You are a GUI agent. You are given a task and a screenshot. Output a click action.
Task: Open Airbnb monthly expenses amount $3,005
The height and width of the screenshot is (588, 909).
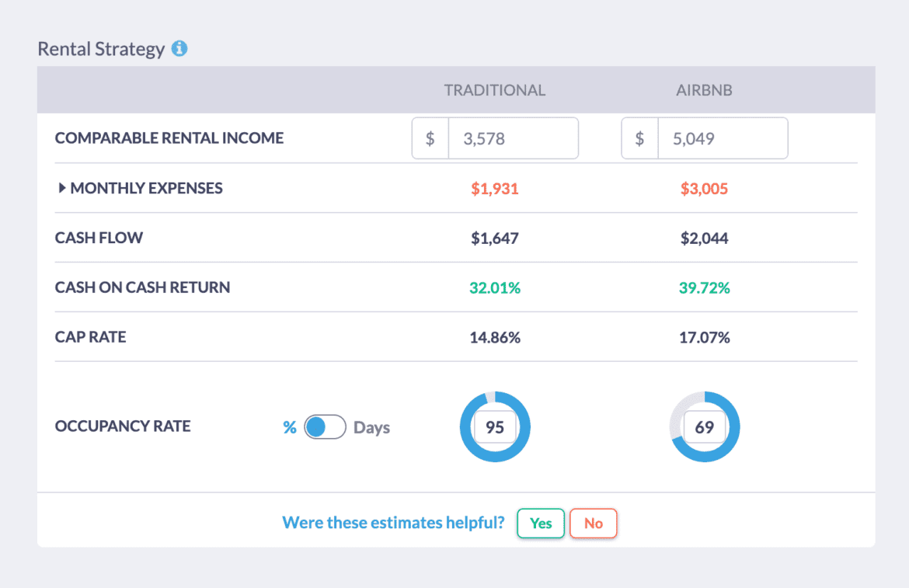coord(704,188)
